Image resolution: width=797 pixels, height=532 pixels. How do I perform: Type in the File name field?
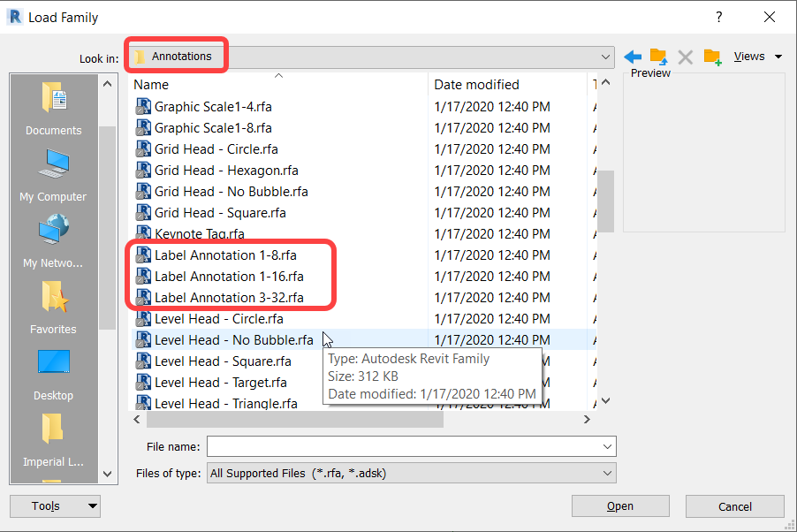(x=398, y=446)
